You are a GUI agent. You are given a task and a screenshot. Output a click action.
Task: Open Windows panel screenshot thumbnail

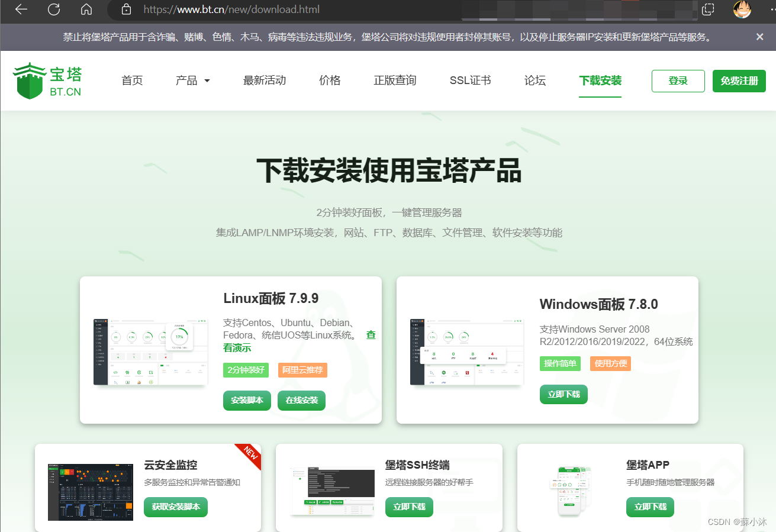pyautogui.click(x=467, y=352)
